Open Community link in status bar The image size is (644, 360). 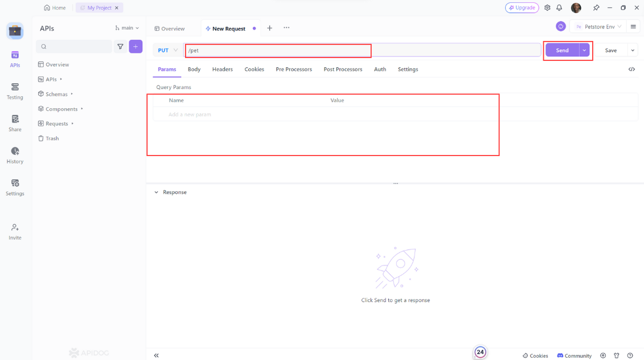click(574, 355)
